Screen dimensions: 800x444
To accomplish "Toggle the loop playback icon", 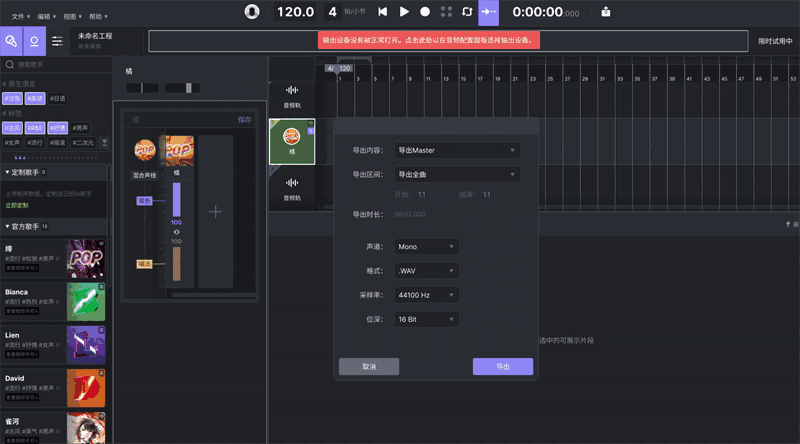I will [466, 12].
